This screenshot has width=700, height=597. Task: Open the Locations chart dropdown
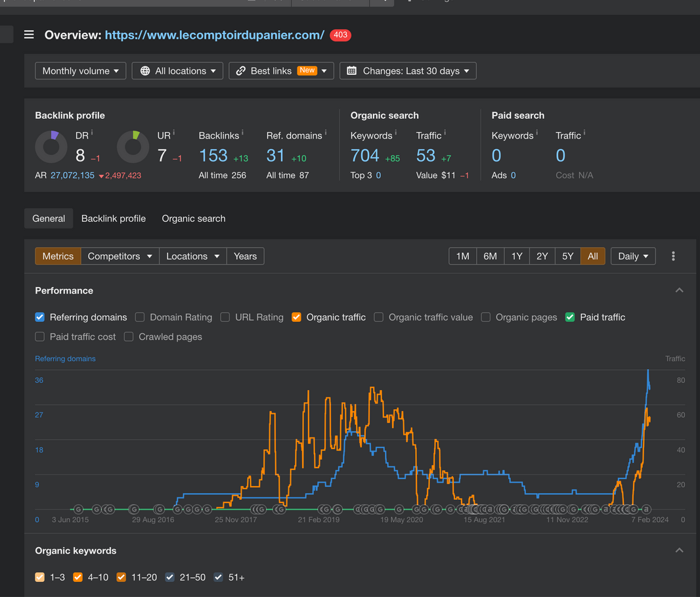pyautogui.click(x=193, y=256)
